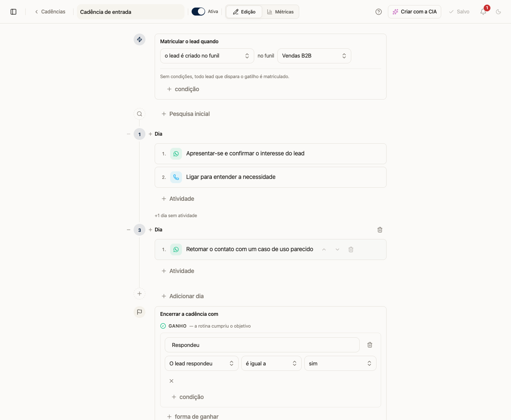The height and width of the screenshot is (420, 511).
Task: Switch to the Métricas tab
Action: point(280,12)
